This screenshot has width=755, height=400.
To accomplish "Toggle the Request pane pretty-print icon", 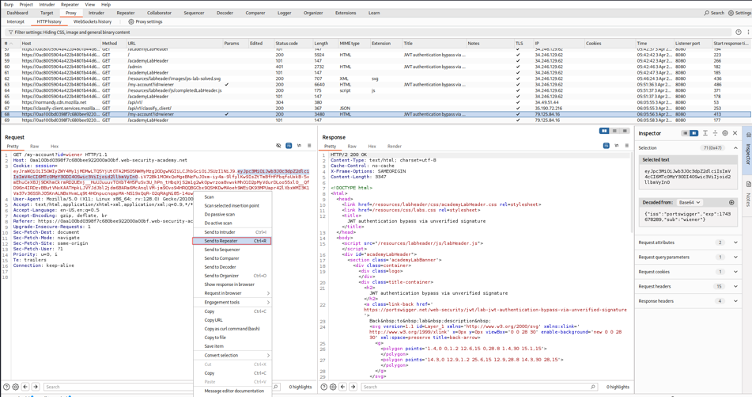I will (288, 145).
